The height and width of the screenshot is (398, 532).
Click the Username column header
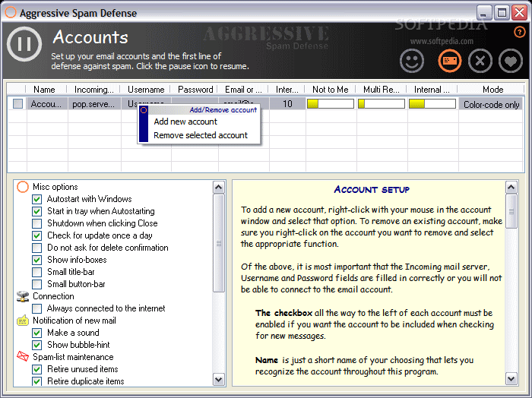[x=146, y=90]
